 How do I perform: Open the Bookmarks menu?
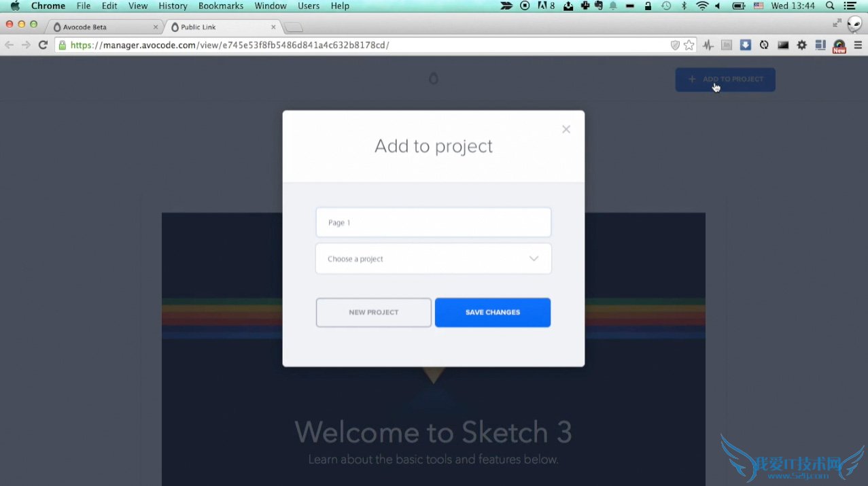(x=221, y=6)
